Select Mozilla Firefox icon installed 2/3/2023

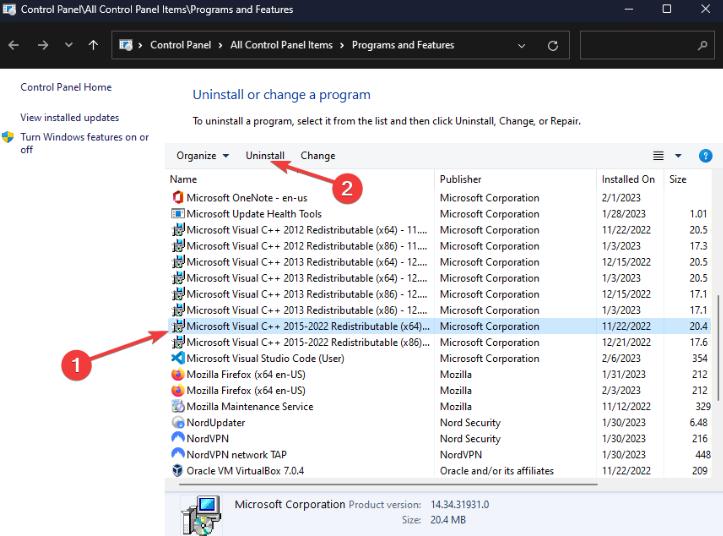(178, 390)
